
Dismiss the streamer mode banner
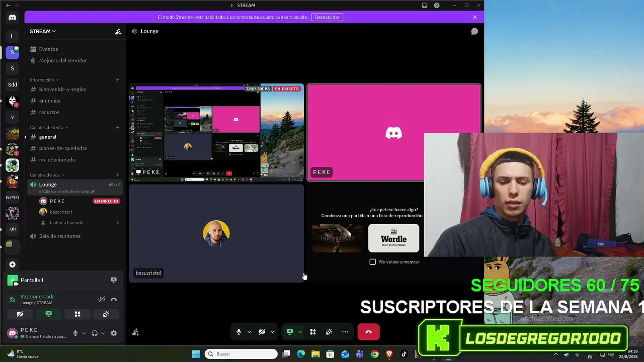pyautogui.click(x=474, y=17)
